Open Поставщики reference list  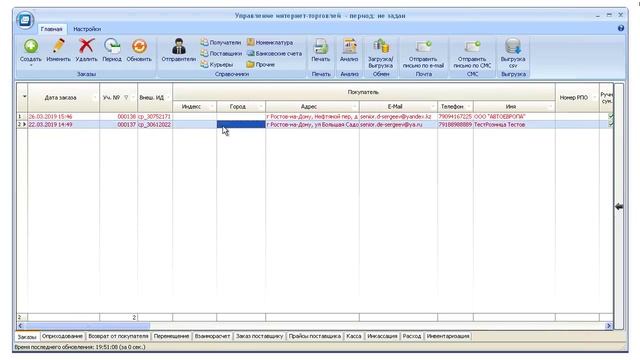click(x=221, y=53)
